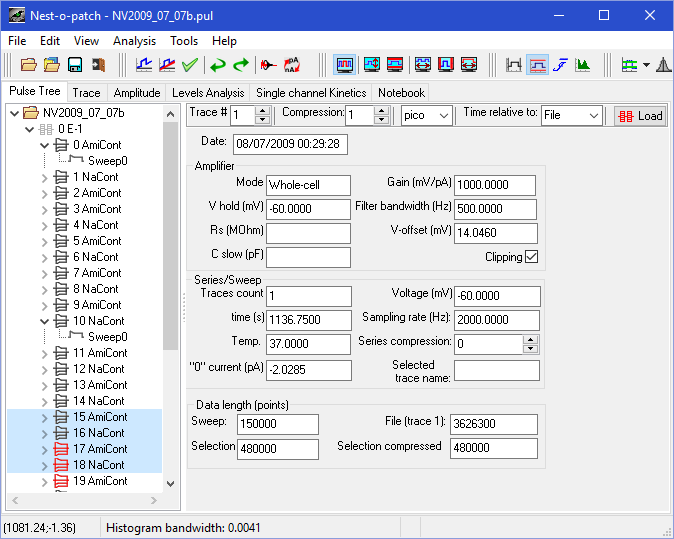Screen dimensions: 674x539
Task: Click the green undo arrow icon
Action: (217, 65)
